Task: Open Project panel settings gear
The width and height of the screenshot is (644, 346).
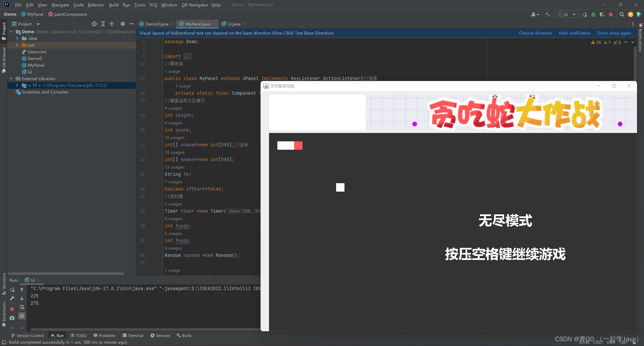Action: pos(123,24)
